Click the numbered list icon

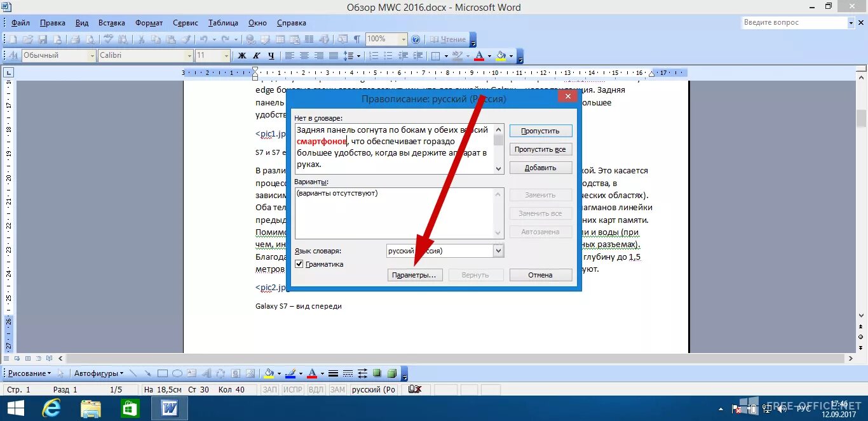pyautogui.click(x=375, y=55)
